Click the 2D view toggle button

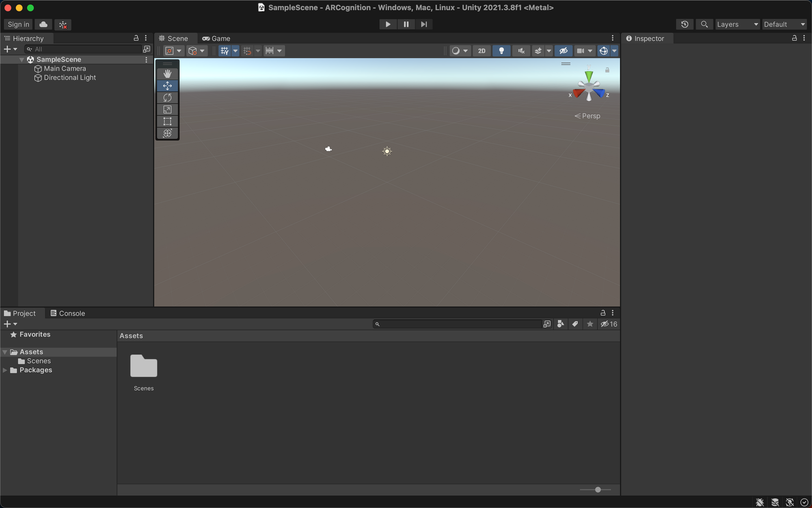[x=481, y=50]
